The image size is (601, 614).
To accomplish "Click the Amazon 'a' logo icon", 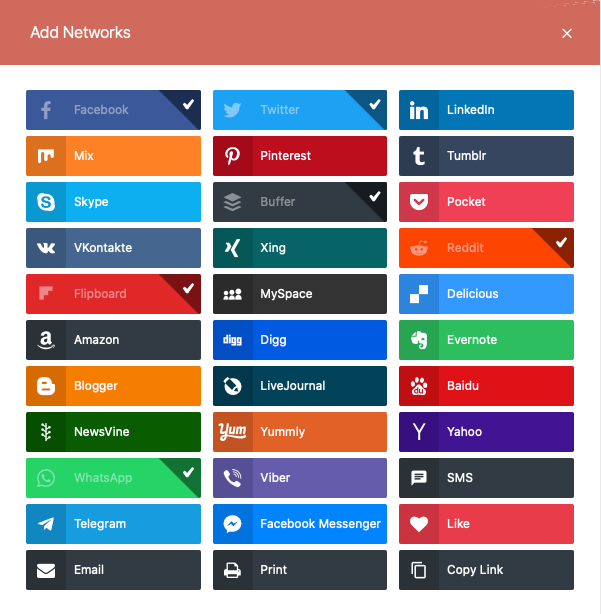I will (x=46, y=340).
